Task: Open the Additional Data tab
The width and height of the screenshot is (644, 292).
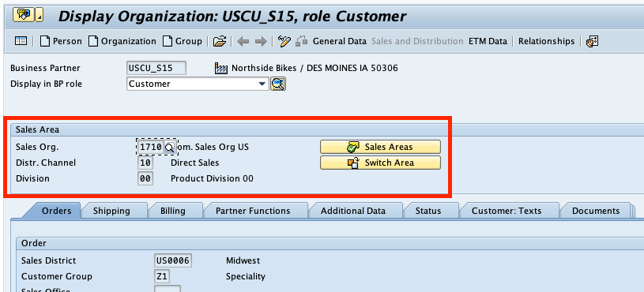Action: click(x=353, y=211)
